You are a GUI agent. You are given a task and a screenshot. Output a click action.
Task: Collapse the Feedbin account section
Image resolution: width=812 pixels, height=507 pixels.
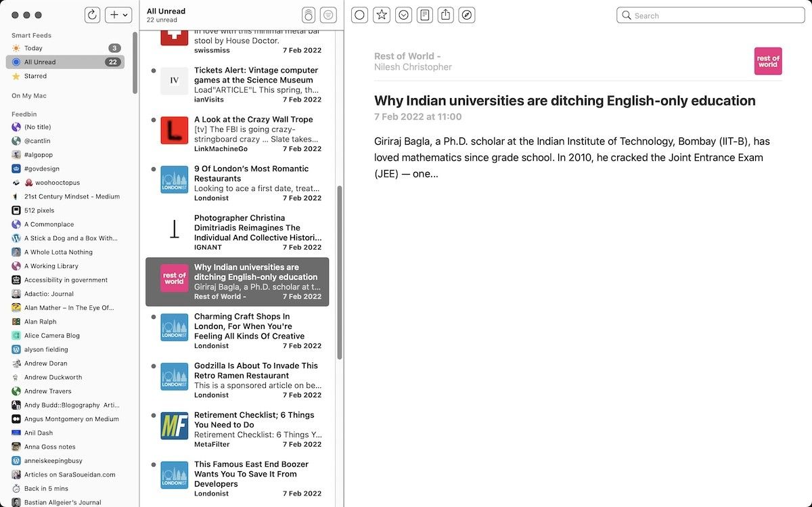[x=24, y=114]
